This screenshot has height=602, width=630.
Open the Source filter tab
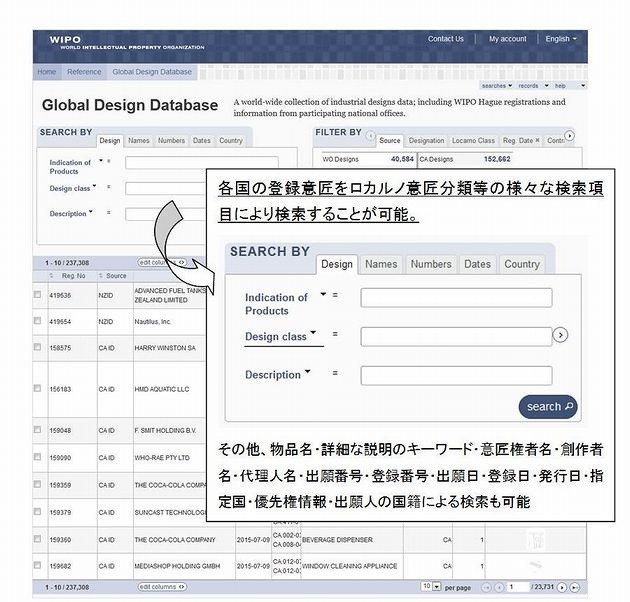tap(390, 141)
